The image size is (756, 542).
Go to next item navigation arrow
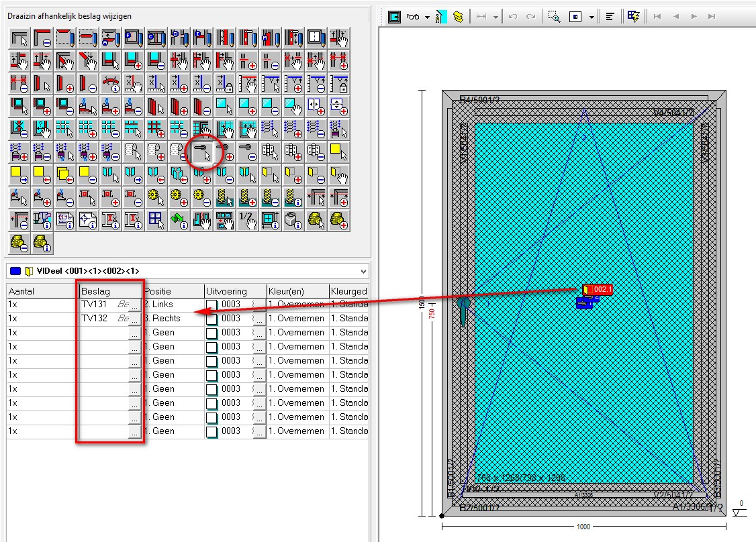pyautogui.click(x=694, y=17)
